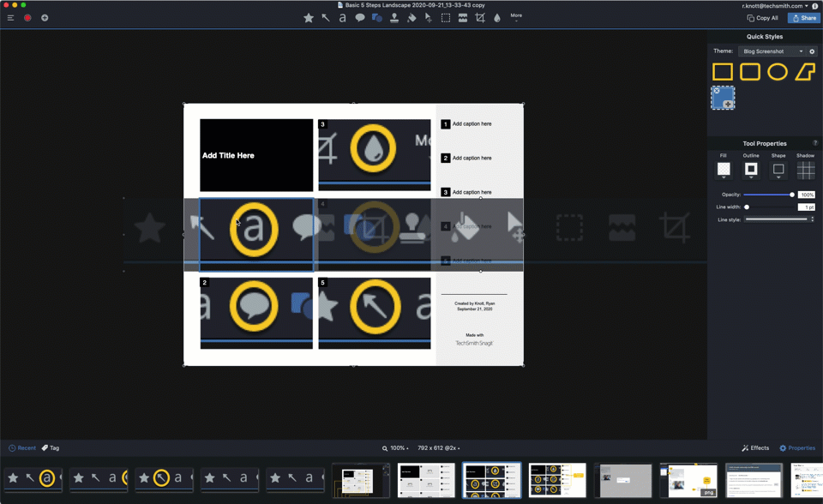The width and height of the screenshot is (823, 504).
Task: Open the gray empty template tray thumbnail
Action: [426, 480]
